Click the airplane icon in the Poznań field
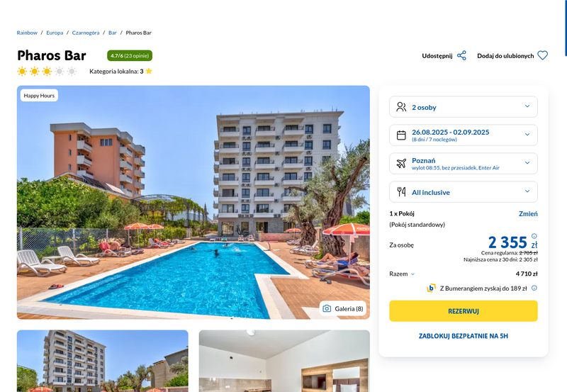 pyautogui.click(x=401, y=164)
